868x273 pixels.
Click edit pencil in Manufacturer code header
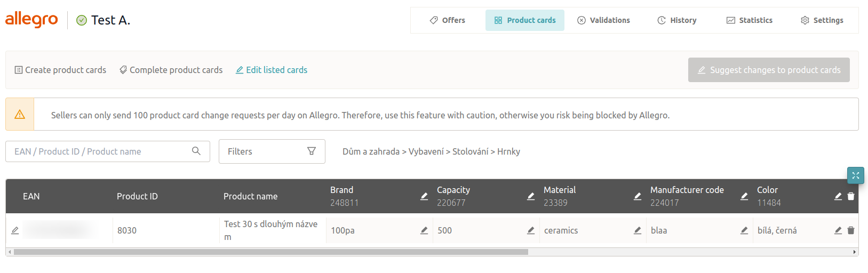(x=744, y=196)
